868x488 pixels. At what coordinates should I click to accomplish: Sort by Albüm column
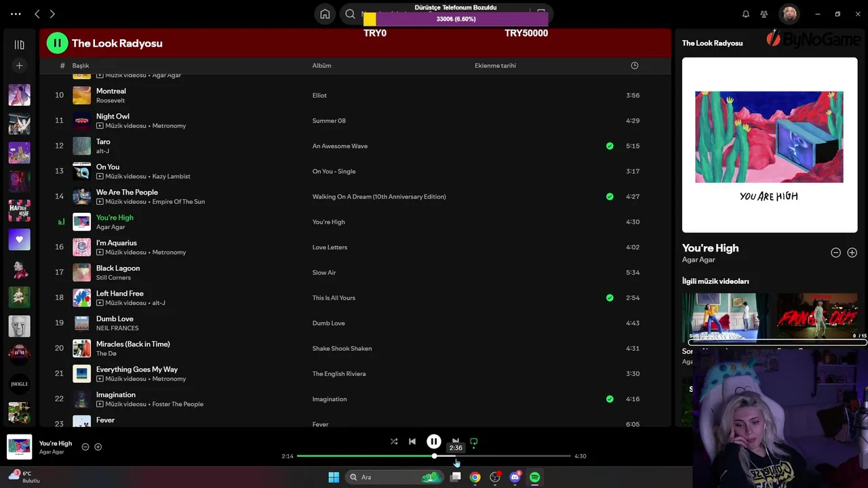pos(321,66)
